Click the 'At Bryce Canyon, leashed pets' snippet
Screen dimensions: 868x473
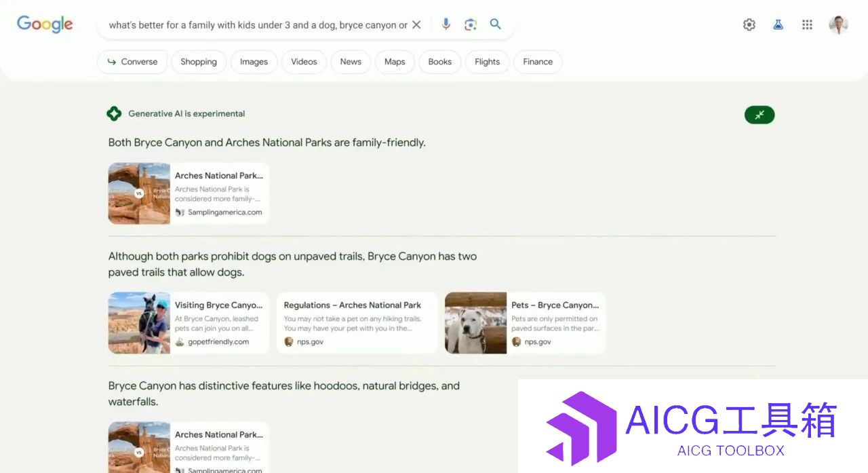click(x=216, y=324)
